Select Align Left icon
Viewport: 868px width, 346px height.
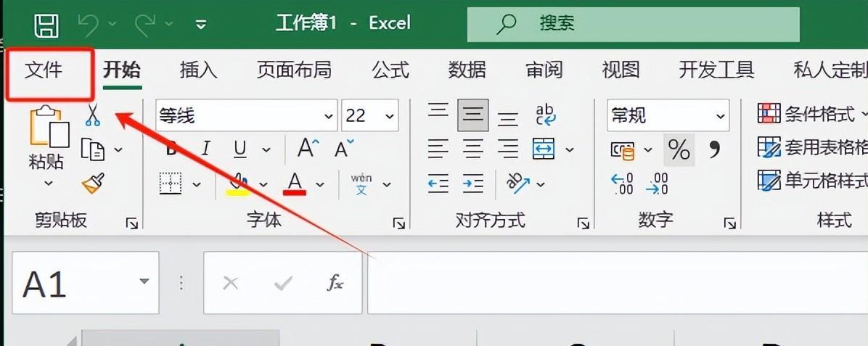pos(438,149)
